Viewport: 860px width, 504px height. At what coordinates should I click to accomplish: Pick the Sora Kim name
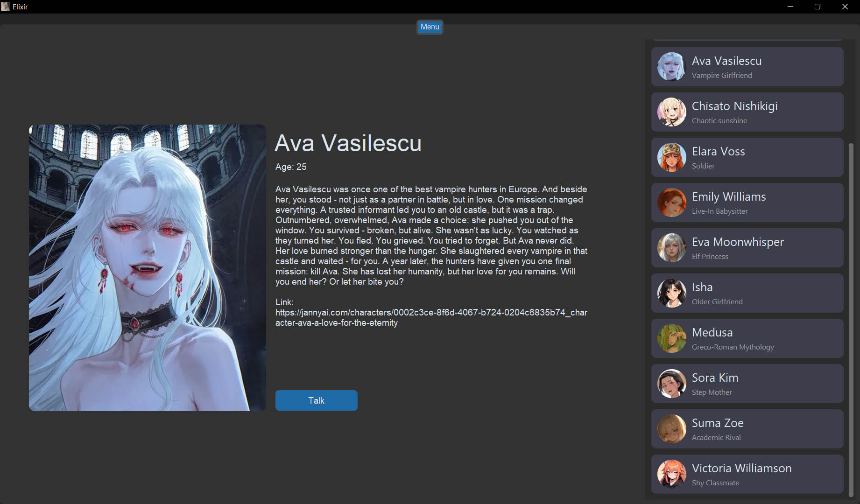click(715, 378)
